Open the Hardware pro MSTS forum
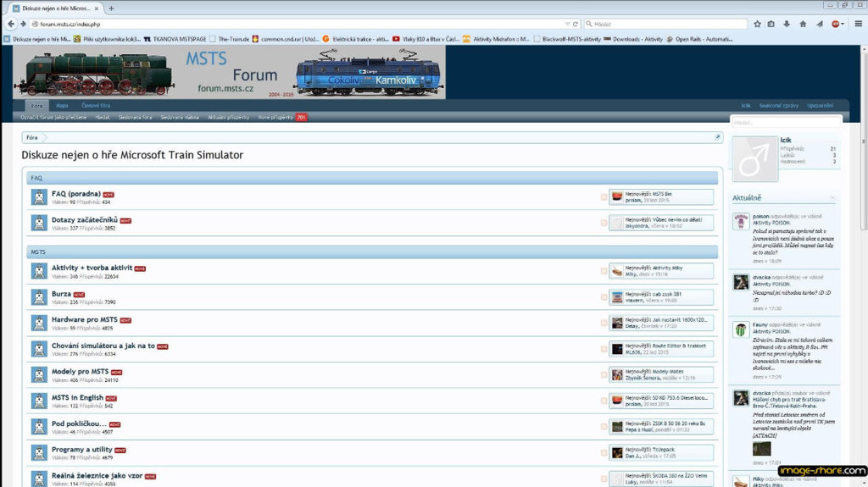Viewport: 868px width, 487px height. pos(84,320)
